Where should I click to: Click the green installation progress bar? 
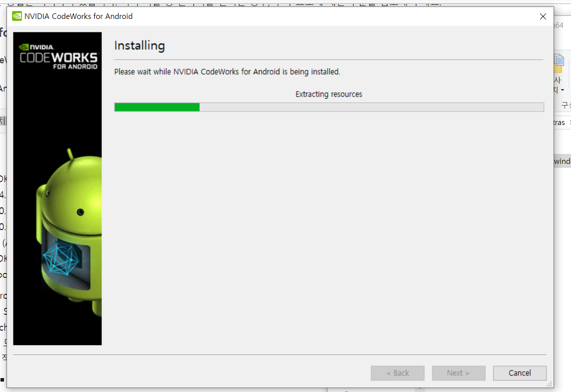(x=329, y=107)
